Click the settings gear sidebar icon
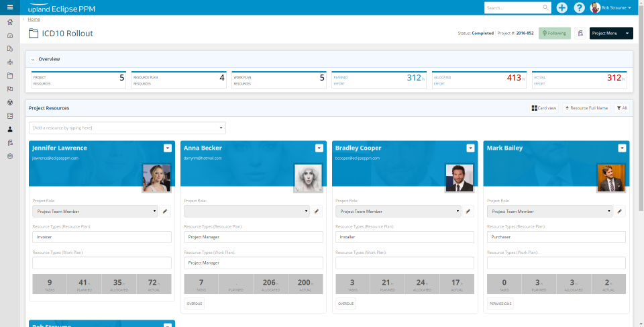The image size is (644, 327). [10, 156]
